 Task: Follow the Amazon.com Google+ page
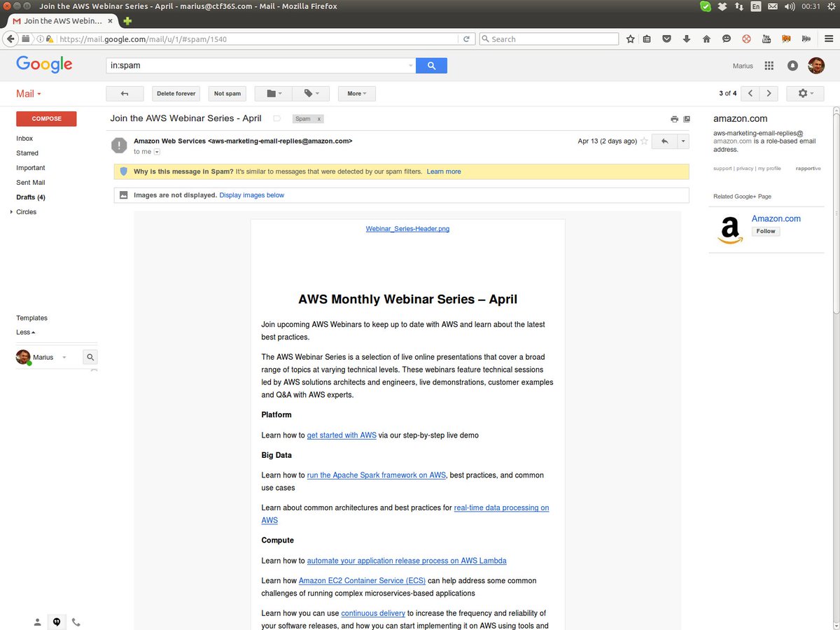[766, 231]
